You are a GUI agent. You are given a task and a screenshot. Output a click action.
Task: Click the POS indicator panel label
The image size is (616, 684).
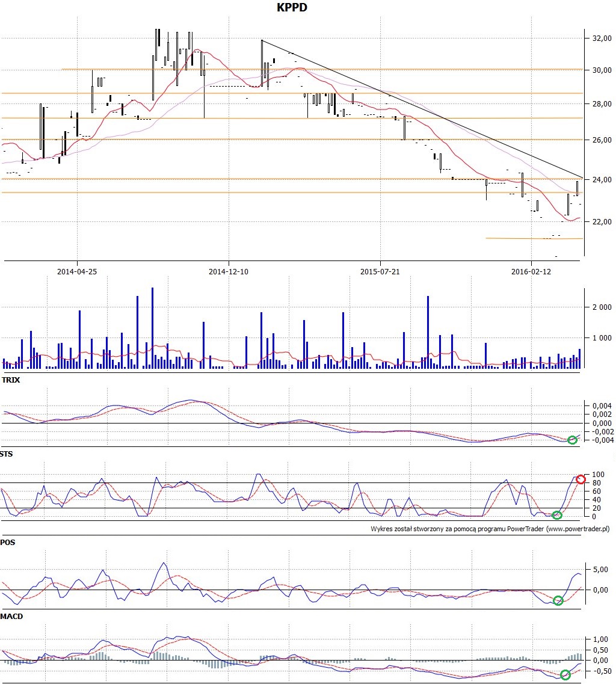click(8, 543)
